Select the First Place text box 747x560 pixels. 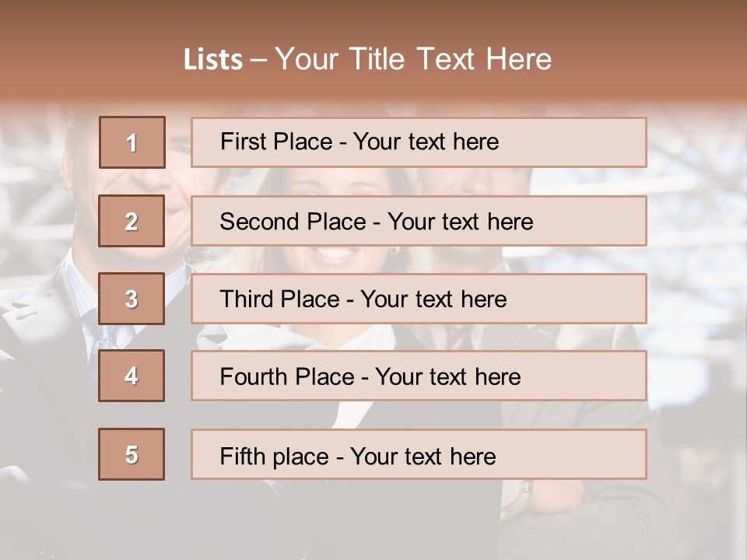coord(419,142)
